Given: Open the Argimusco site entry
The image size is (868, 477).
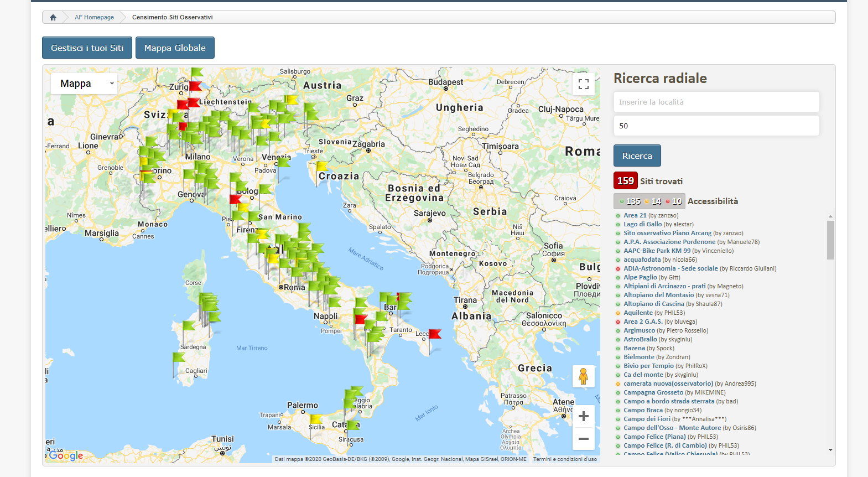Looking at the screenshot, I should click(x=640, y=331).
